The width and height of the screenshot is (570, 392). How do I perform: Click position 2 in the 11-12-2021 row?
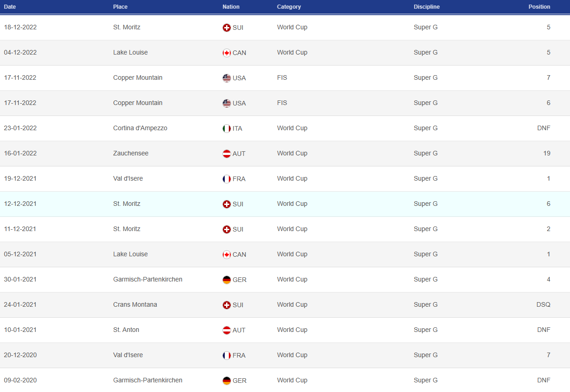click(548, 229)
